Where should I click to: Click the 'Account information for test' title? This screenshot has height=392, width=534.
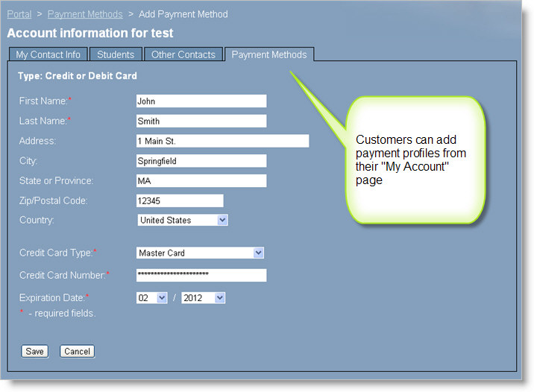[90, 33]
